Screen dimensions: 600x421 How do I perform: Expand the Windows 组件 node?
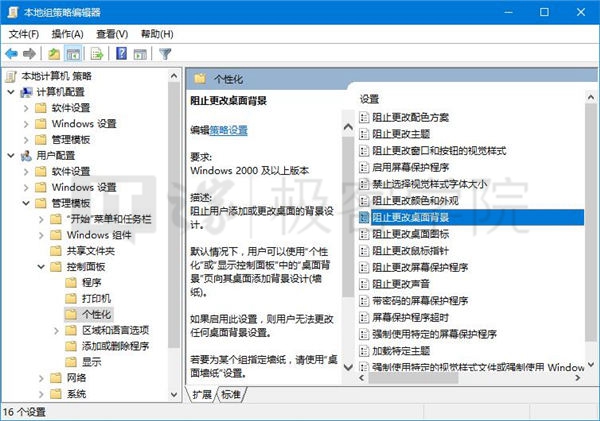pyautogui.click(x=41, y=235)
